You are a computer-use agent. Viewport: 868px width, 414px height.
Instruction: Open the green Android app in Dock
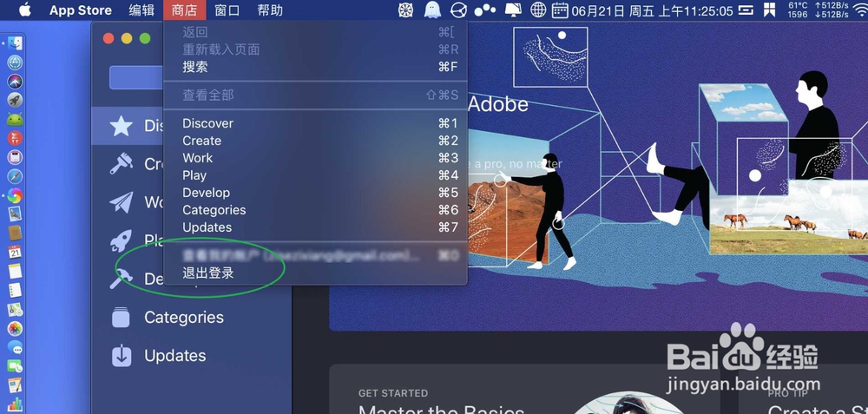pos(15,119)
